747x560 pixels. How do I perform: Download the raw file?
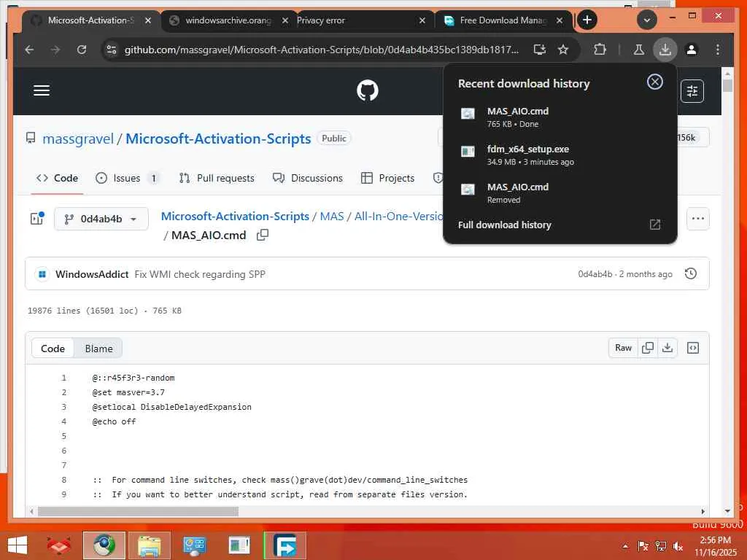click(x=667, y=348)
